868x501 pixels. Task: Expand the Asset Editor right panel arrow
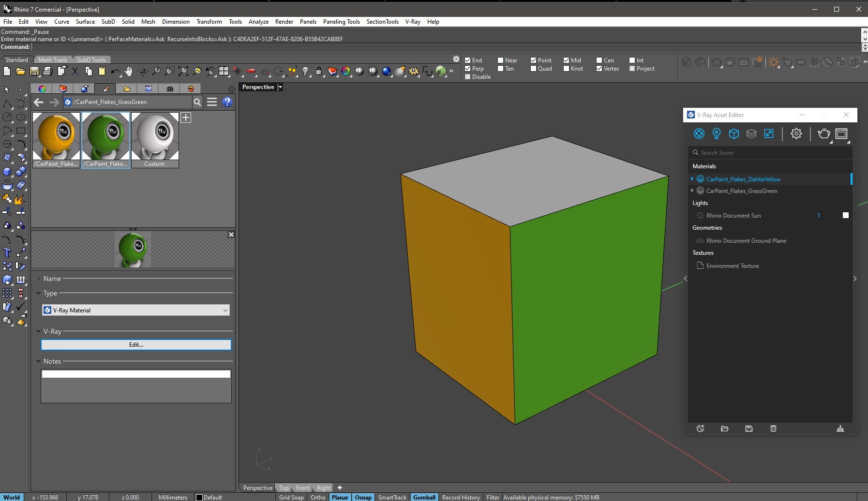855,279
